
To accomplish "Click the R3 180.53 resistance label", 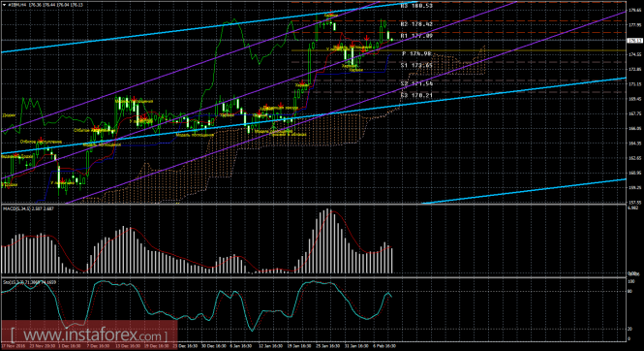I will pos(416,6).
